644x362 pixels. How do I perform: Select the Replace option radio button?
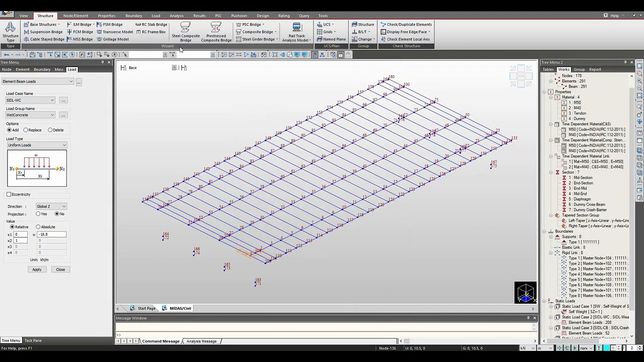coord(26,130)
